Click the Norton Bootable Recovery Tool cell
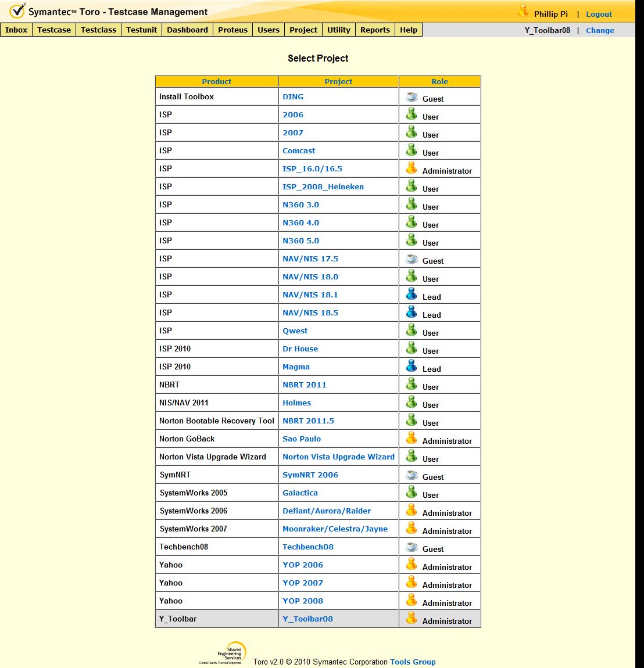 [x=217, y=421]
